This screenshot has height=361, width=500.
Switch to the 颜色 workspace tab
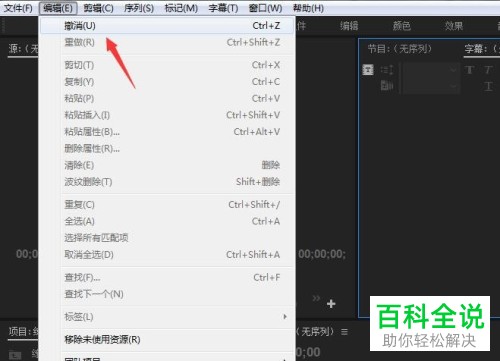pos(402,26)
